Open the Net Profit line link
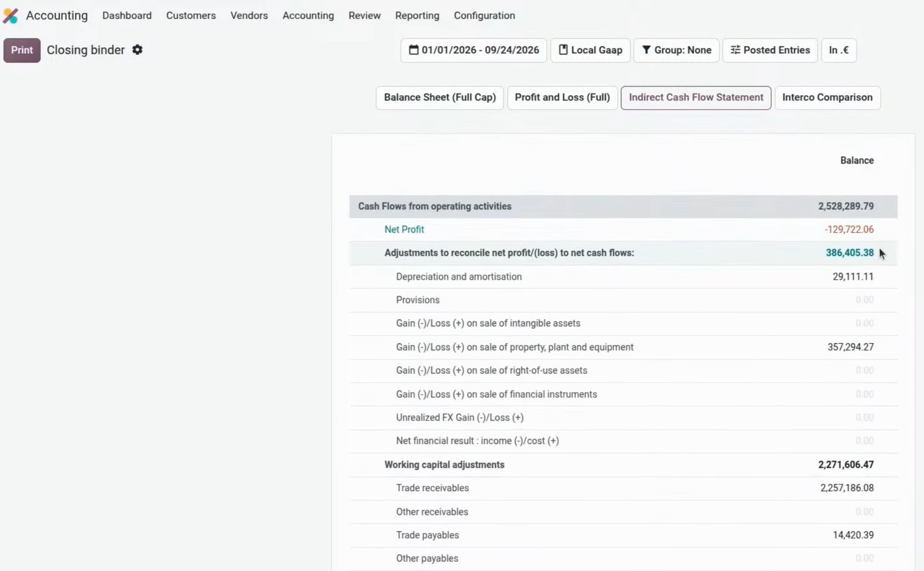Screen dimensions: 924x571 point(404,229)
